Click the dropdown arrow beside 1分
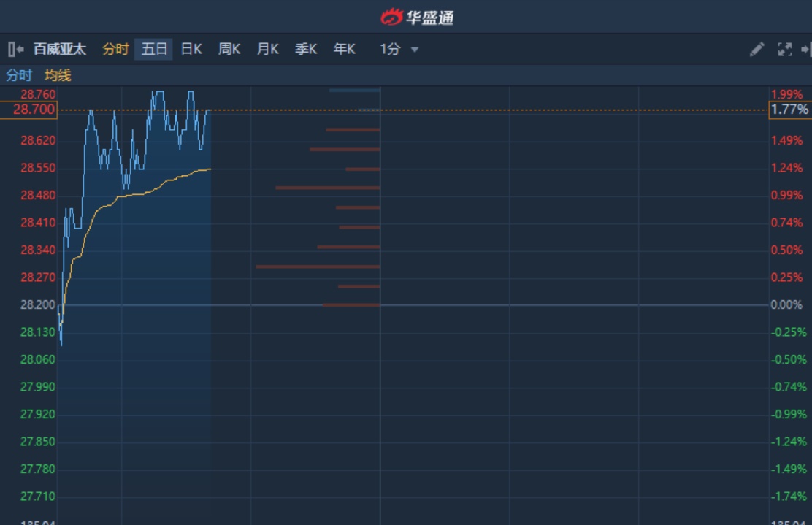The image size is (812, 525). pos(415,50)
